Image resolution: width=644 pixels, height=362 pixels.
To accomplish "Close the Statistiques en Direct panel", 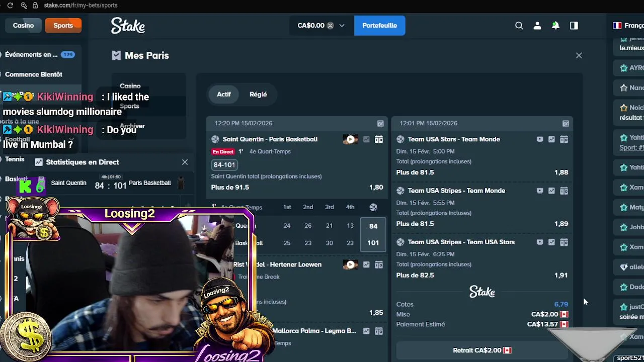I will pyautogui.click(x=185, y=162).
